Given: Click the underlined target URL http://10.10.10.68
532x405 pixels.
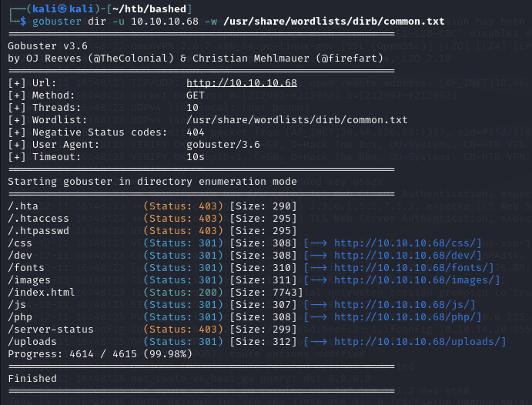Looking at the screenshot, I should pos(241,82).
